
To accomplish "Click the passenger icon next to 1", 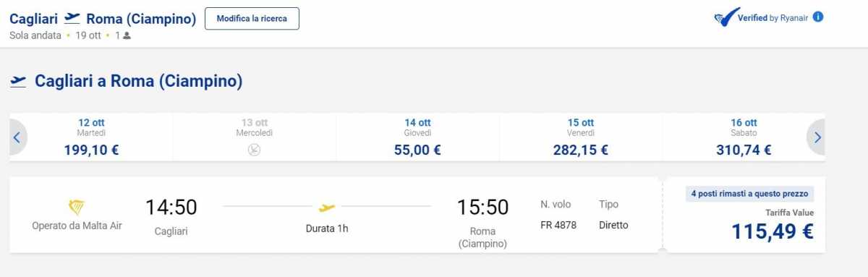I will pyautogui.click(x=127, y=35).
